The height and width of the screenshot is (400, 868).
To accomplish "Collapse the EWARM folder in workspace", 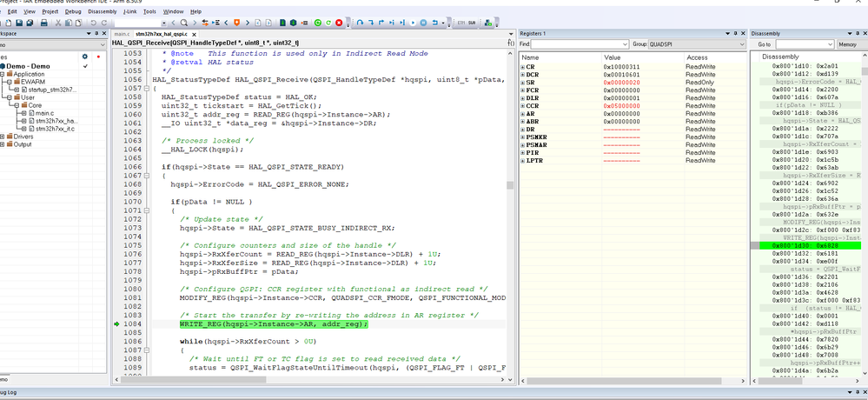I will point(10,82).
